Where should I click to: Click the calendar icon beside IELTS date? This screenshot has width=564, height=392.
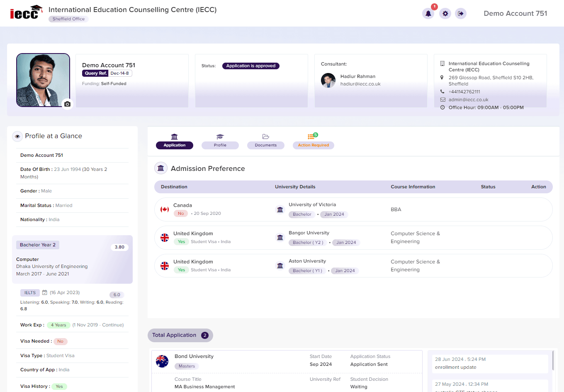click(45, 292)
